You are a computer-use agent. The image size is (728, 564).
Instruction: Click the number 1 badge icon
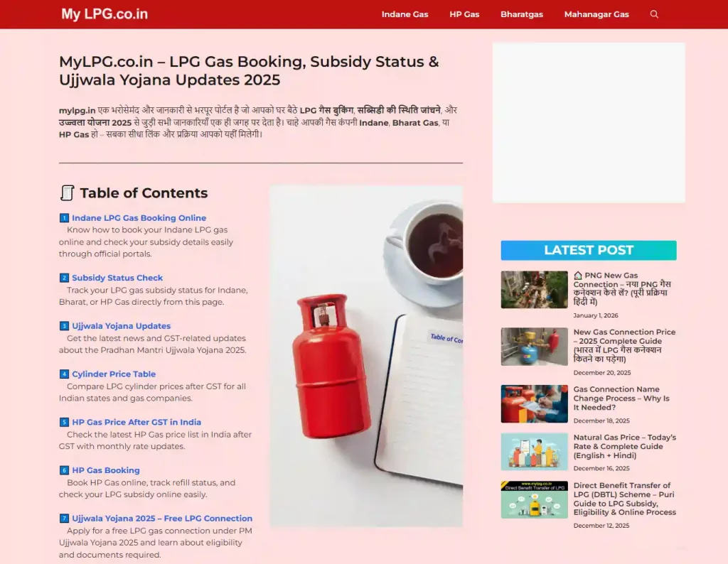64,218
